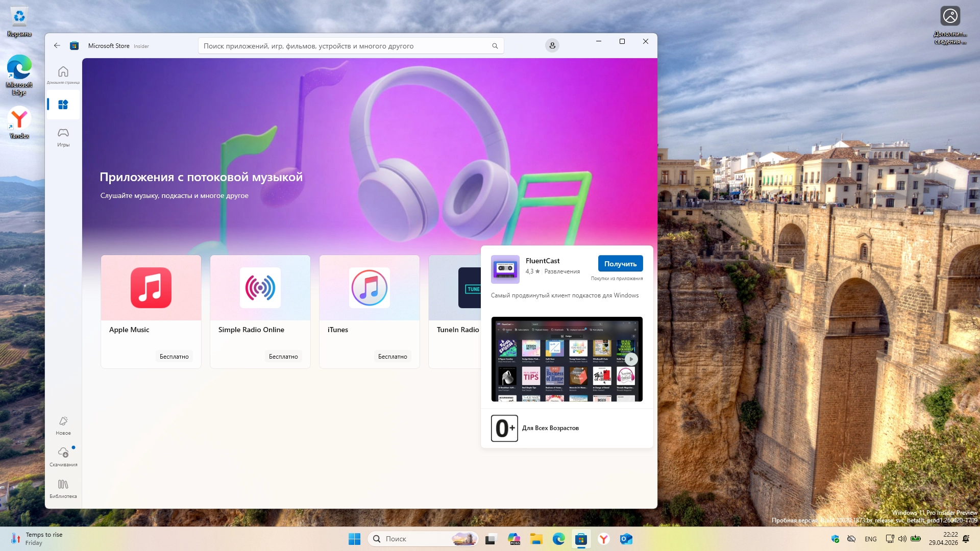
Task: Click the back arrow in Microsoft Store
Action: [x=57, y=46]
